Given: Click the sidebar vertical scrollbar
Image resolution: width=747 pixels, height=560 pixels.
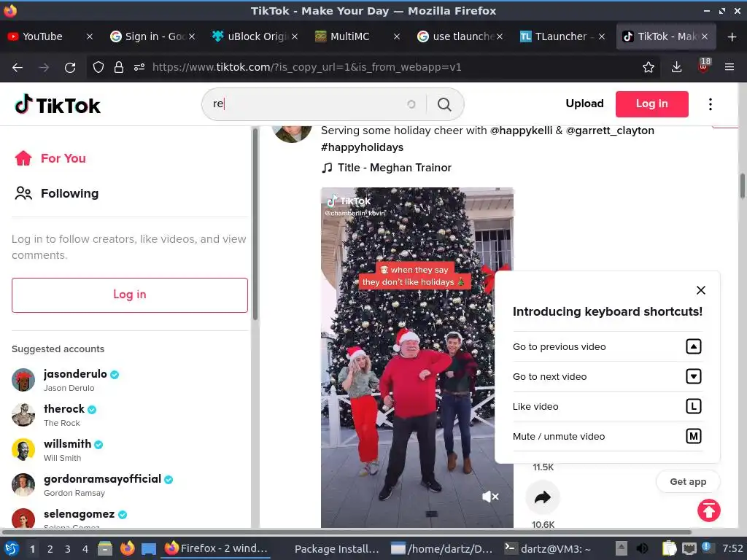Looking at the screenshot, I should point(255,224).
